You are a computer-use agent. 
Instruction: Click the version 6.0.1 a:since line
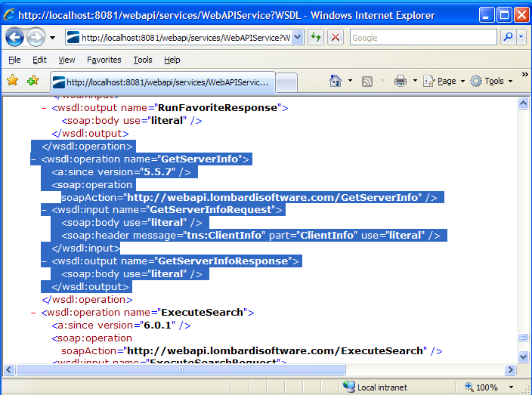point(121,326)
